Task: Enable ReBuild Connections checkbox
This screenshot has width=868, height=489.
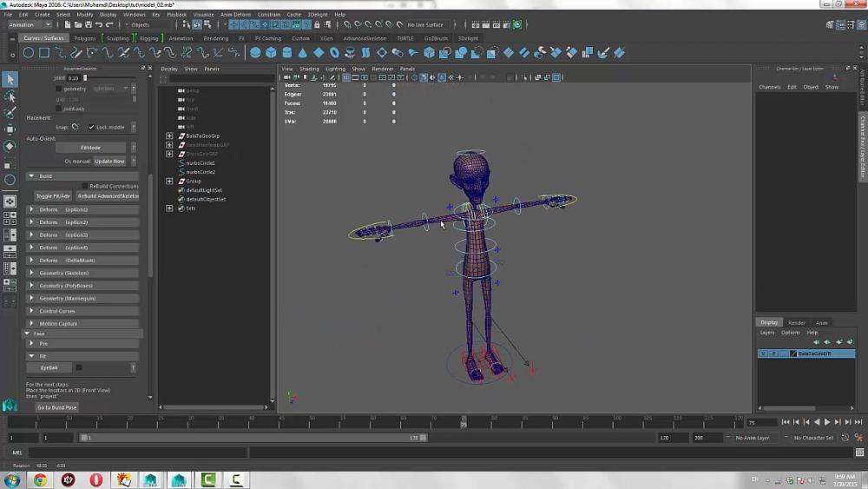Action: 84,186
